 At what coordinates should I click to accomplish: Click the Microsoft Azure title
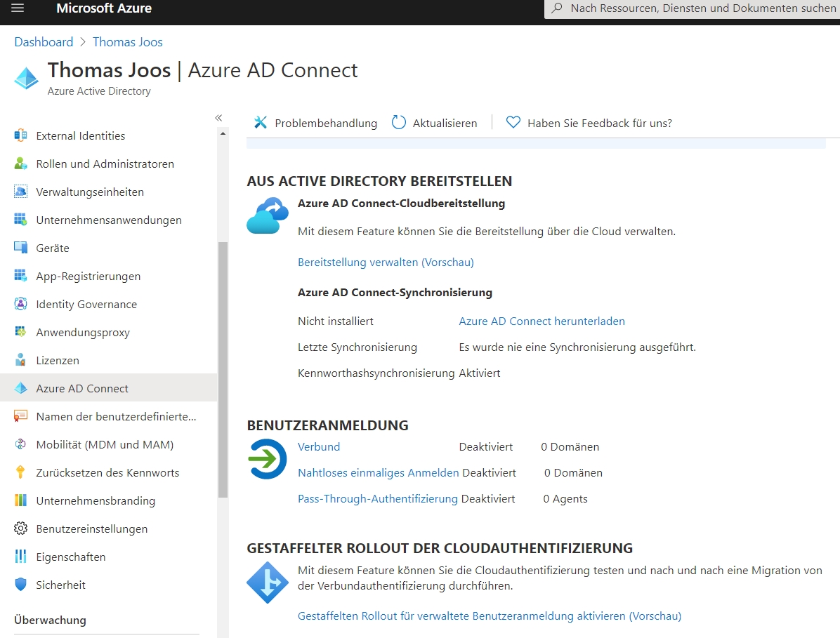point(104,8)
